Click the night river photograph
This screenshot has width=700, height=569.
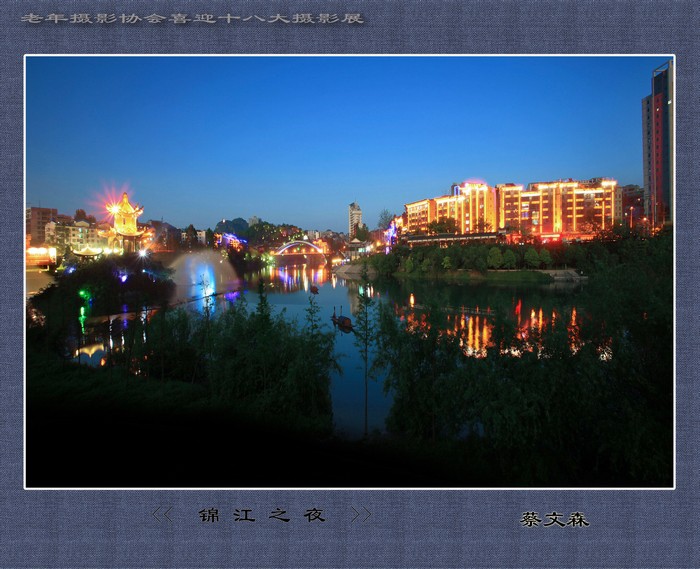point(350,272)
